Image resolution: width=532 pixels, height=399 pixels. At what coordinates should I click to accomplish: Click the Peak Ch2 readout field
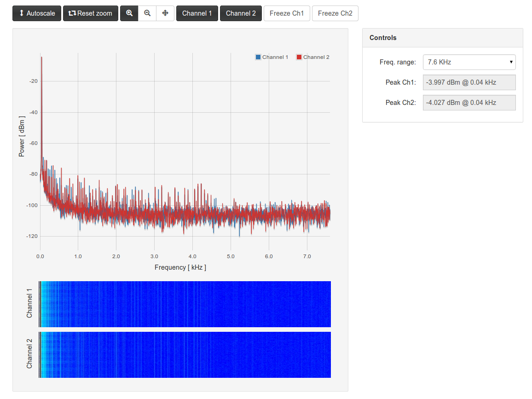469,103
